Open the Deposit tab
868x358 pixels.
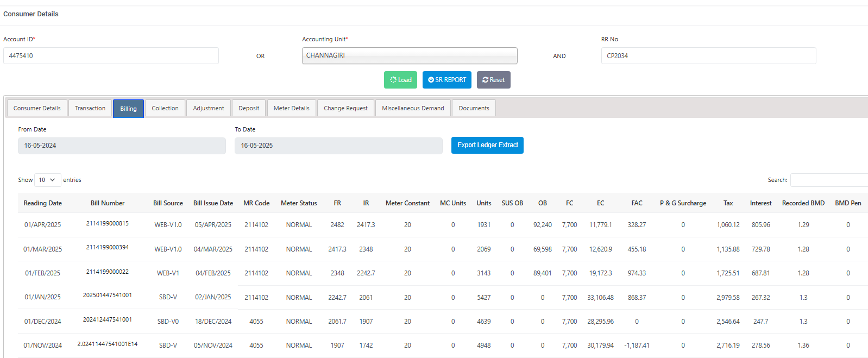tap(249, 108)
